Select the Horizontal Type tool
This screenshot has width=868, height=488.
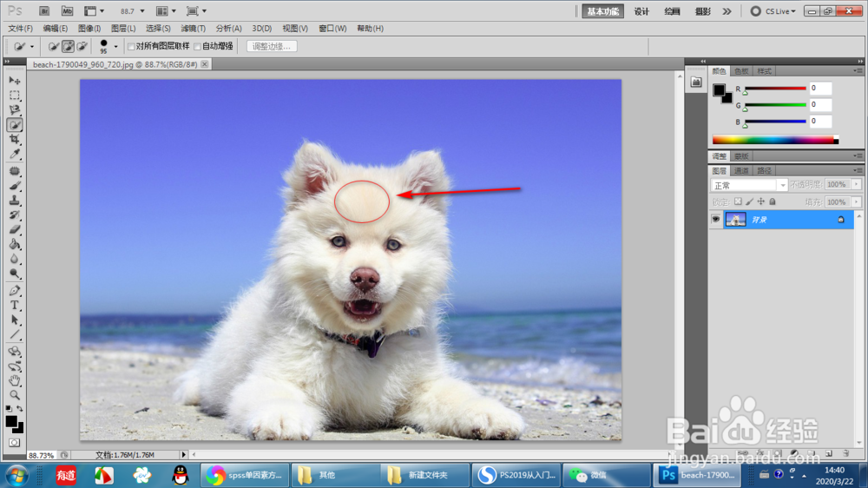15,305
